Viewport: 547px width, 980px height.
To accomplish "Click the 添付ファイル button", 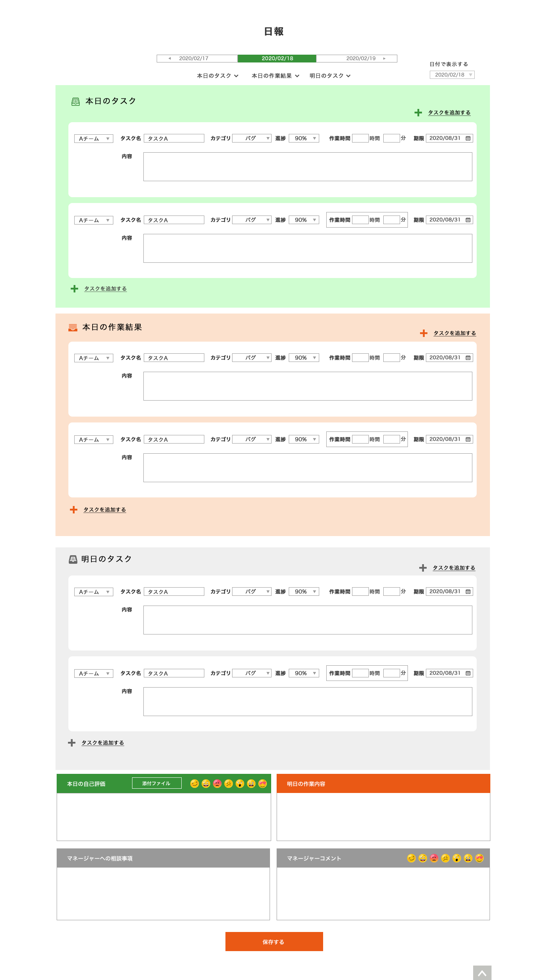I will (x=157, y=783).
